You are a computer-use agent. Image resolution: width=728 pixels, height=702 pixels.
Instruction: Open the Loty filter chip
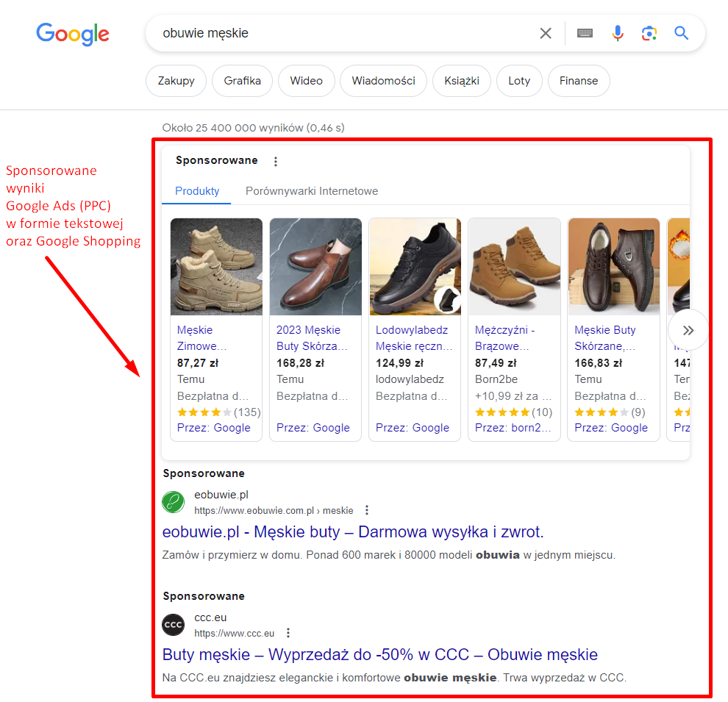pos(519,81)
